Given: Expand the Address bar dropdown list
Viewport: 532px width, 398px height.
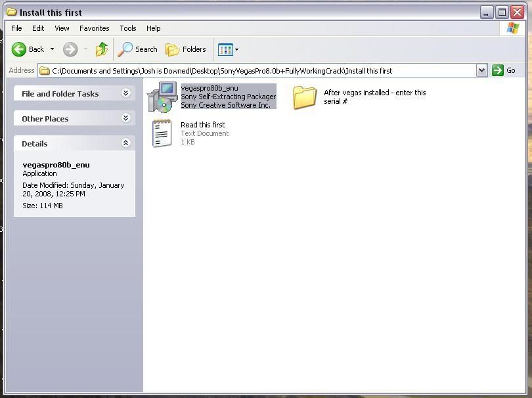Looking at the screenshot, I should (482, 70).
